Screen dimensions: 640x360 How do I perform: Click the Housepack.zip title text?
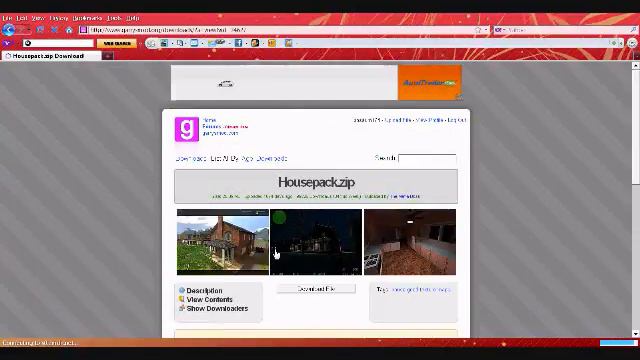(316, 182)
